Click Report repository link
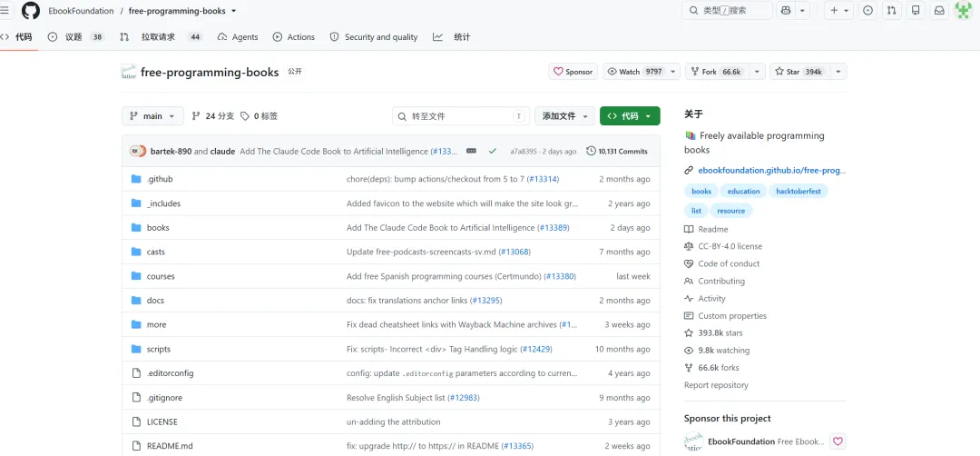The image size is (980, 456). pos(716,385)
